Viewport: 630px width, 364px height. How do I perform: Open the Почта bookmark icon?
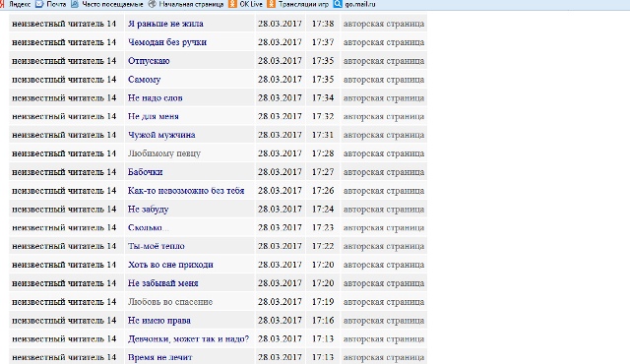(x=39, y=4)
